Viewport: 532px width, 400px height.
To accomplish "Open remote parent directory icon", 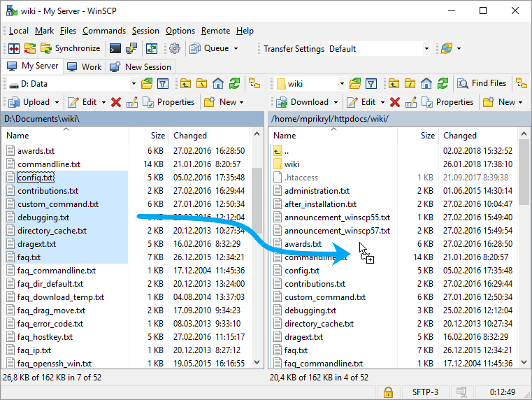I will coord(392,84).
